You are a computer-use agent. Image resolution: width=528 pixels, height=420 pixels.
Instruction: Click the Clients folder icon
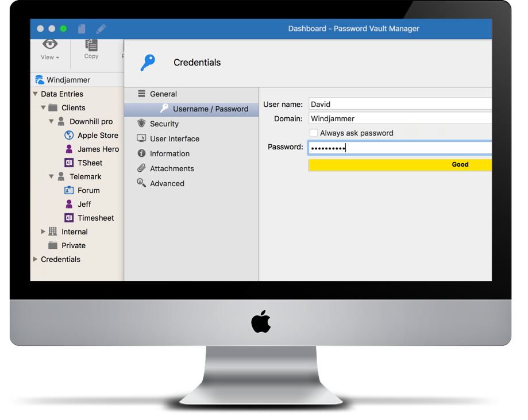53,108
